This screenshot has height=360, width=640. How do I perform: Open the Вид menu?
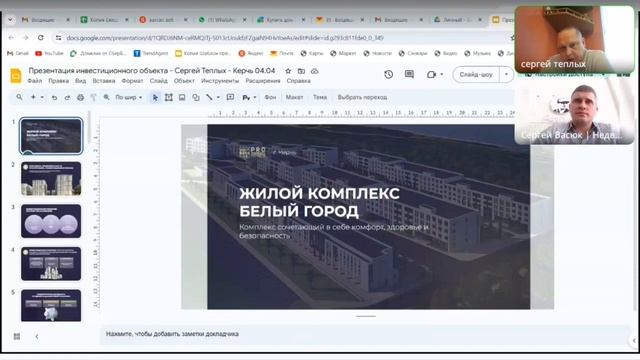click(80, 81)
